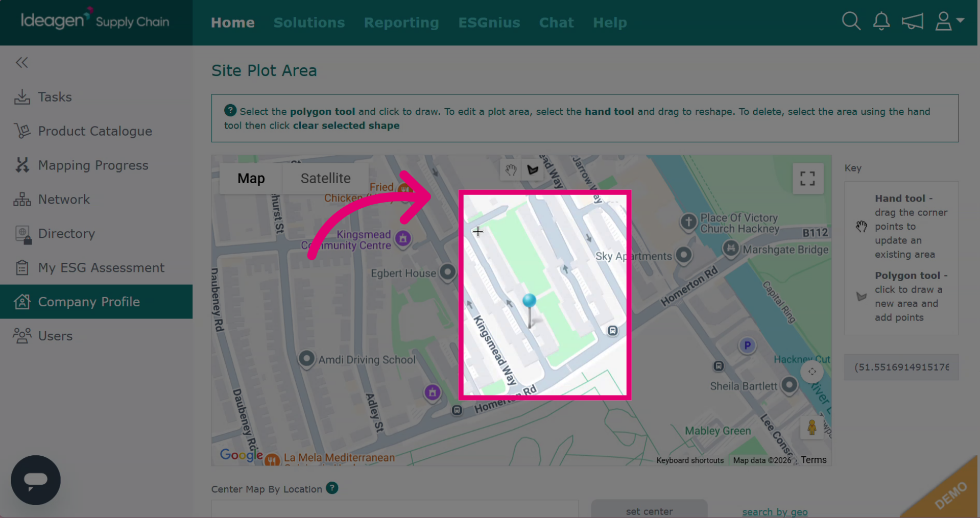Open the Reporting menu
This screenshot has height=518, width=980.
coord(401,22)
